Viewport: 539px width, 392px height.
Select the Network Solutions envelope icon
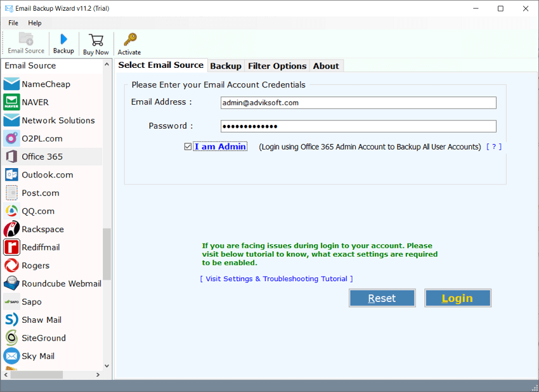click(11, 121)
